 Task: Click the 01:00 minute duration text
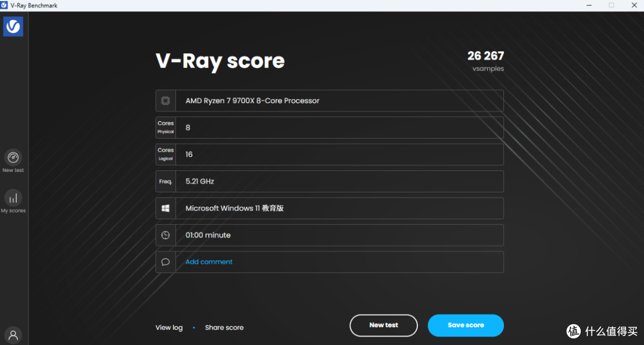click(x=208, y=235)
